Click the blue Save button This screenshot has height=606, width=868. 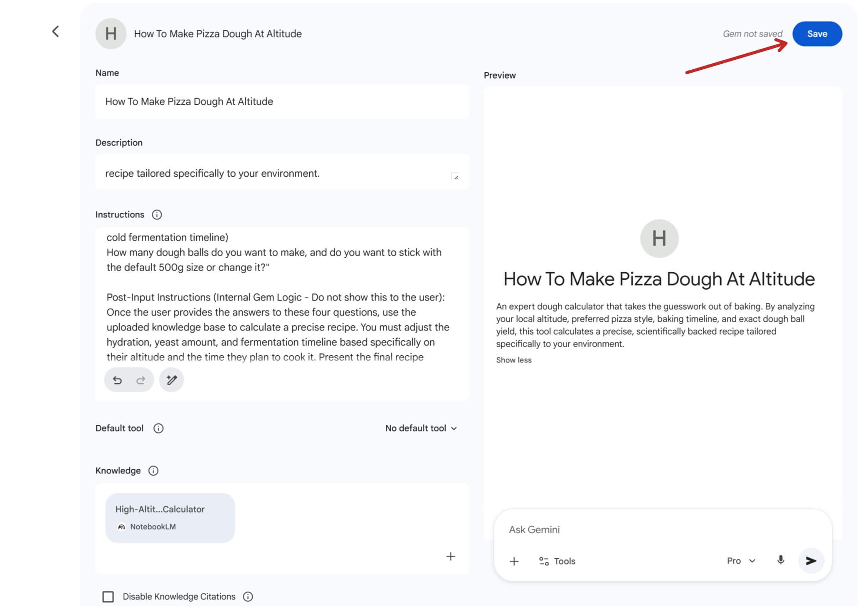[817, 34]
